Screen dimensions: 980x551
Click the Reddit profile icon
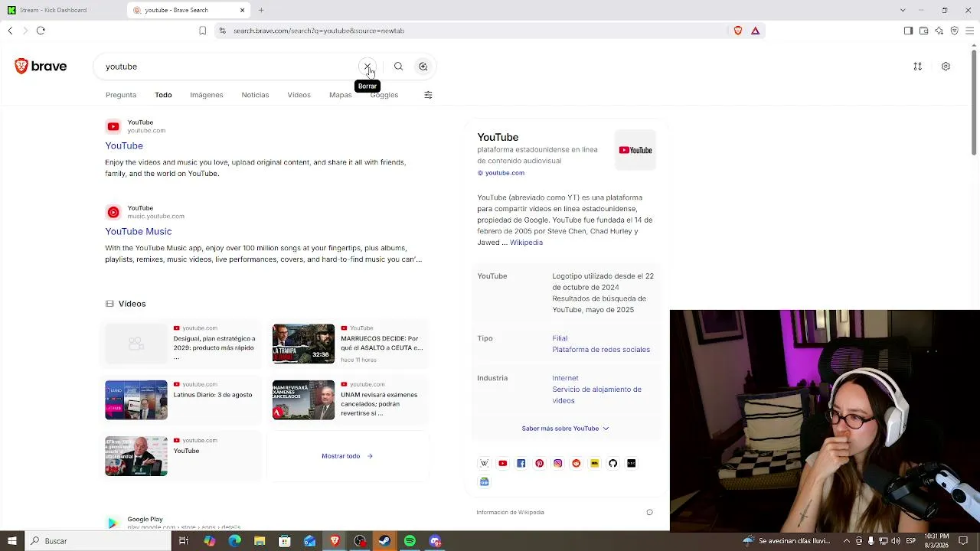576,463
